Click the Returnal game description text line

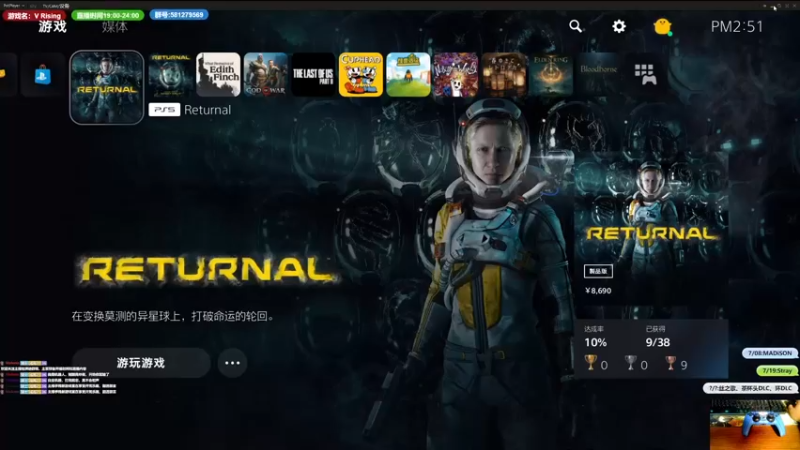[x=173, y=316]
